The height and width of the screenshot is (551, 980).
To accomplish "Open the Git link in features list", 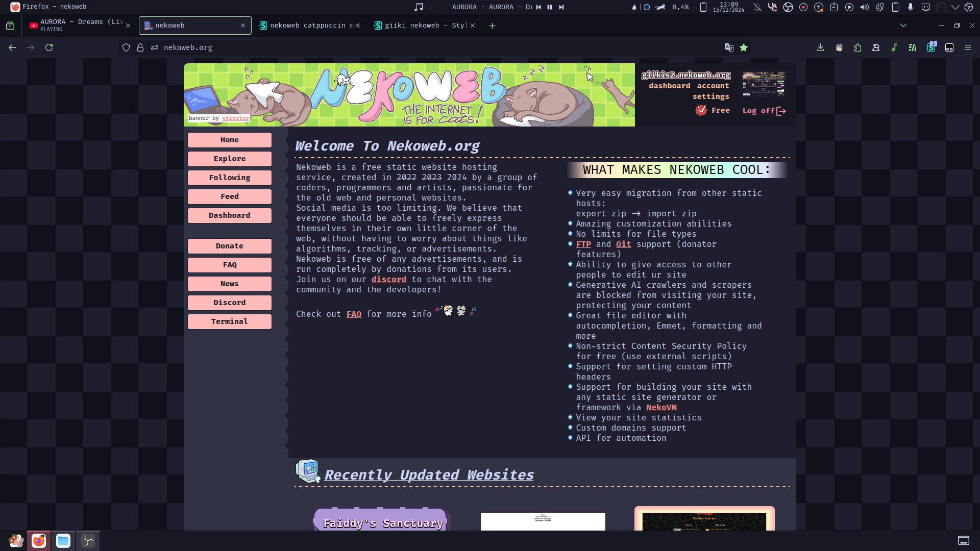I will [623, 244].
